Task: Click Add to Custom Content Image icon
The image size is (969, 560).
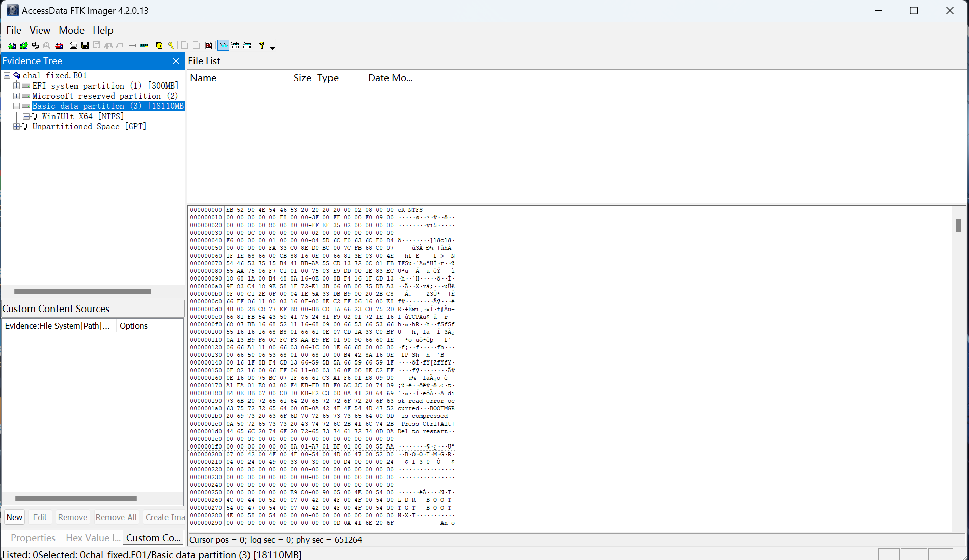Action: pos(108,46)
